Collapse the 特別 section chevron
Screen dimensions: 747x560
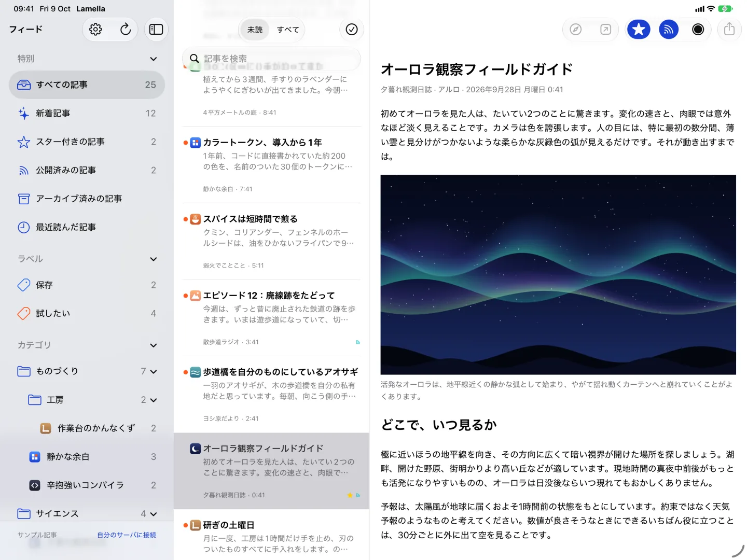[154, 59]
